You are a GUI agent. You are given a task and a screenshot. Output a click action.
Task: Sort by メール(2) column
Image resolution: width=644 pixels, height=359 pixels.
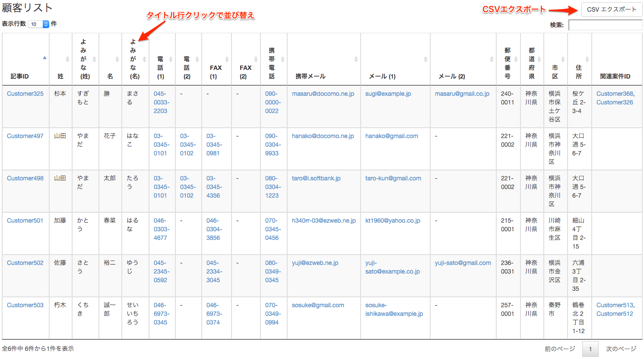click(492, 59)
